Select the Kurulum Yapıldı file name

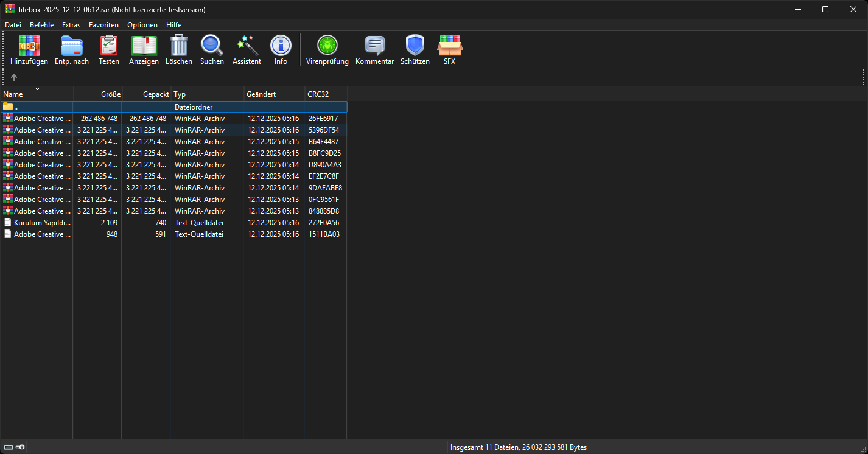[42, 223]
